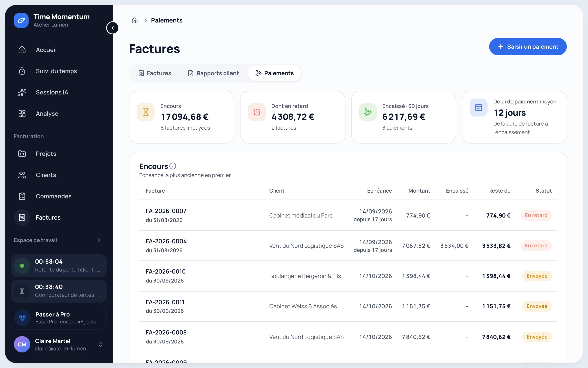Click the Clients people icon
Image resolution: width=588 pixels, height=368 pixels.
(x=22, y=175)
